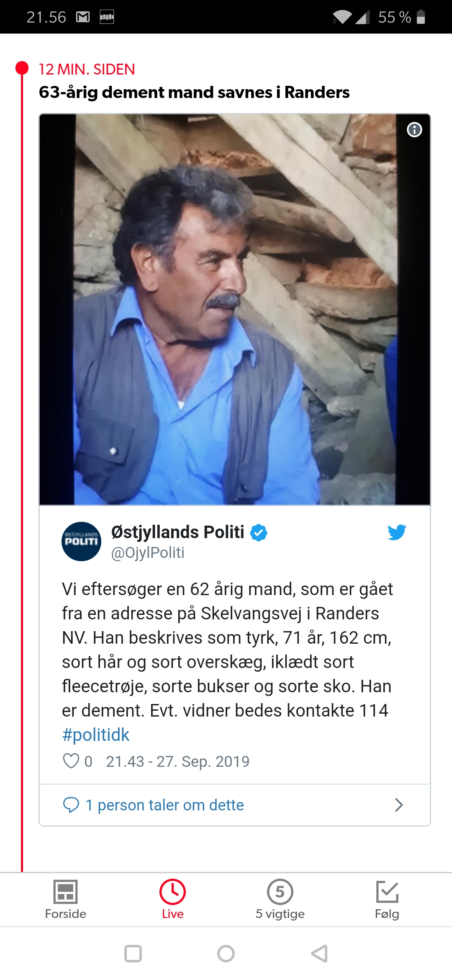Like the tweet with heart icon
Image resolution: width=452 pixels, height=980 pixels.
(x=71, y=761)
